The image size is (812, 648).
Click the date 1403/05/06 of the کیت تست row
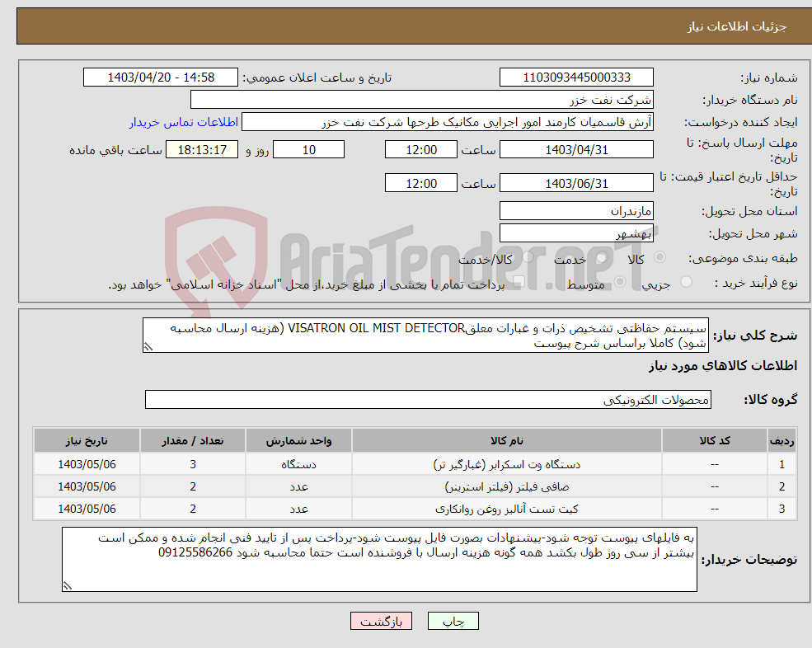point(87,509)
